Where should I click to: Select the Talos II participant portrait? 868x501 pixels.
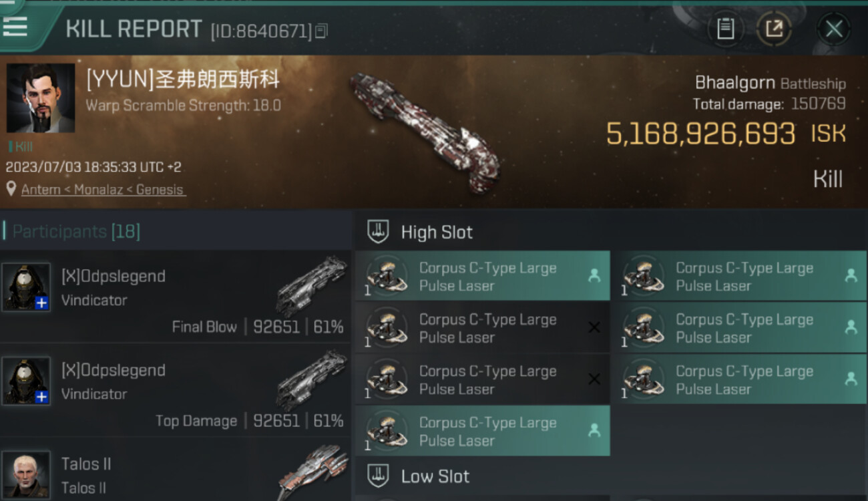[x=26, y=474]
